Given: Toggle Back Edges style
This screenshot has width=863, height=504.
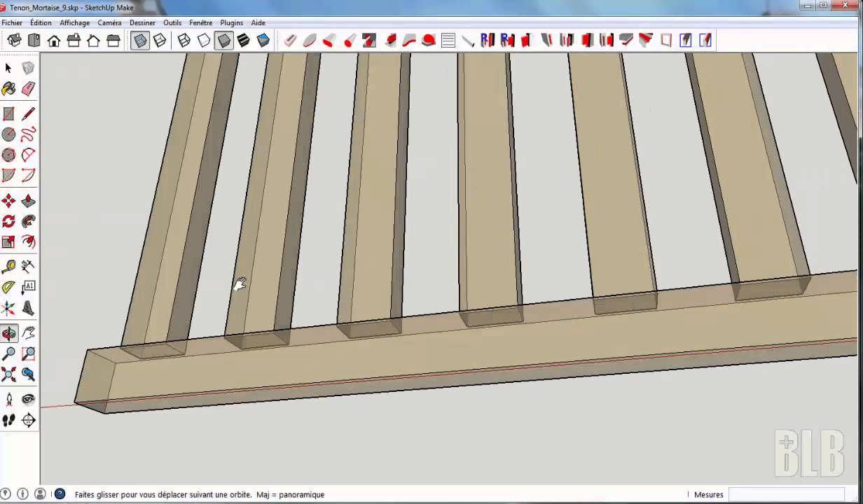Looking at the screenshot, I should [160, 41].
